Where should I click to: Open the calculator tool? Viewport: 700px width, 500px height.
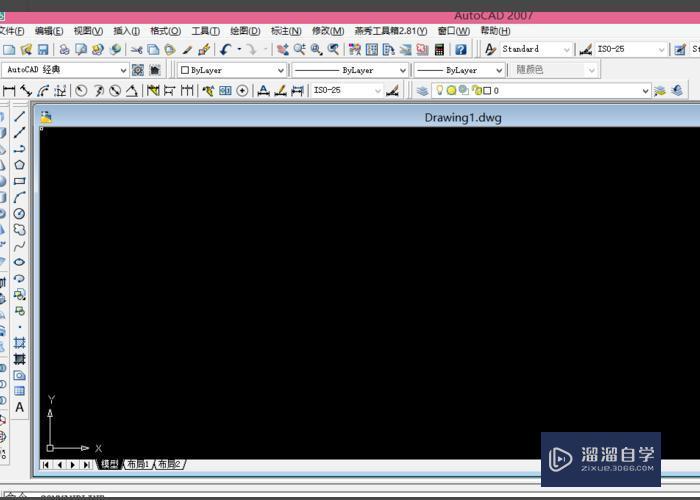(439, 49)
